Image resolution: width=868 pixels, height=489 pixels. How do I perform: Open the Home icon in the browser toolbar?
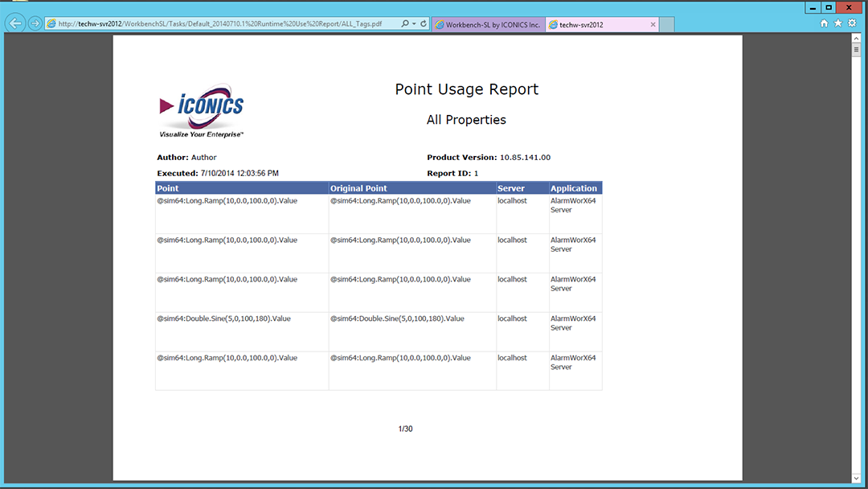[824, 23]
